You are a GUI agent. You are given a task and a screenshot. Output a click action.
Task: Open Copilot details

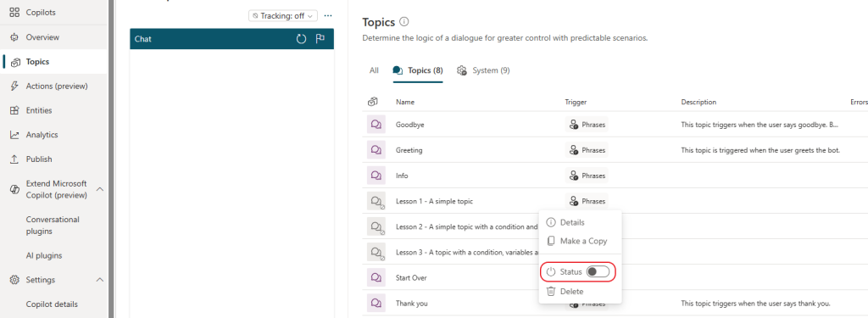point(52,304)
